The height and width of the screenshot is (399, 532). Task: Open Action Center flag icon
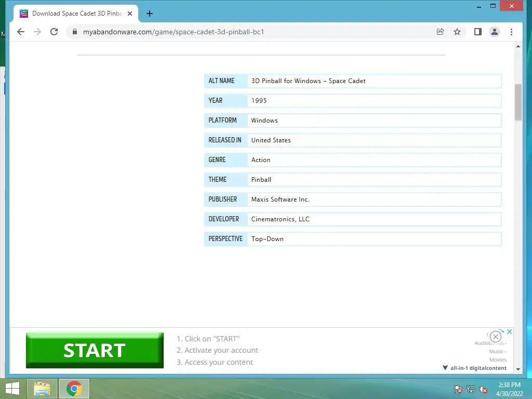point(458,389)
